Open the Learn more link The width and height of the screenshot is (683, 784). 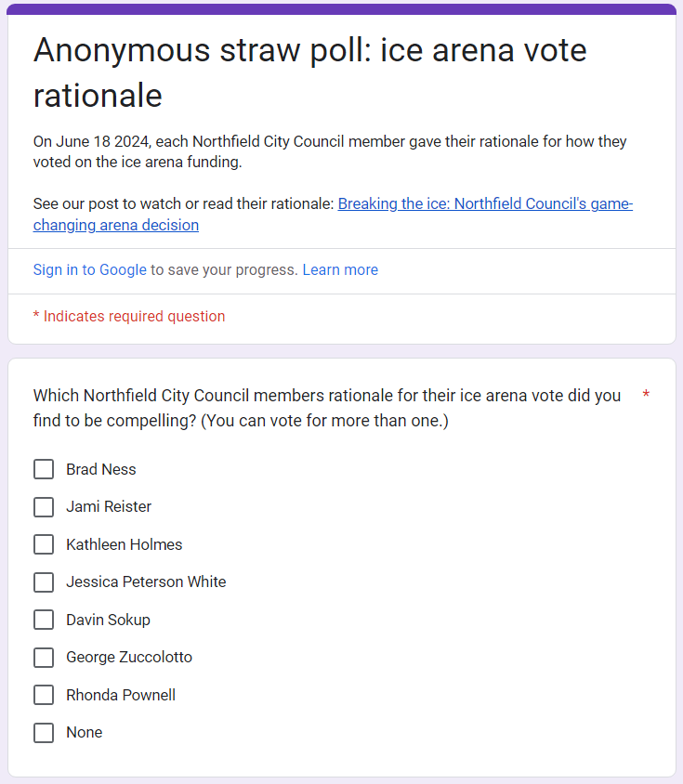[x=340, y=270]
